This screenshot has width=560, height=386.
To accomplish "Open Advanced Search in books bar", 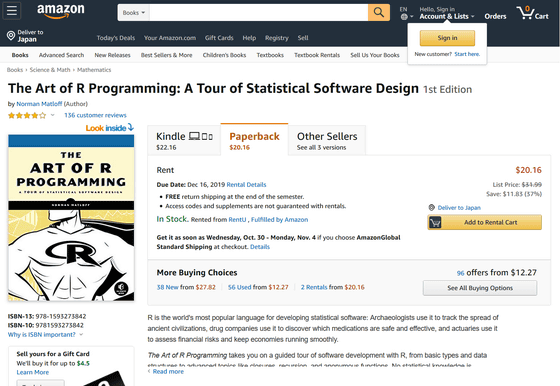I will click(x=61, y=55).
